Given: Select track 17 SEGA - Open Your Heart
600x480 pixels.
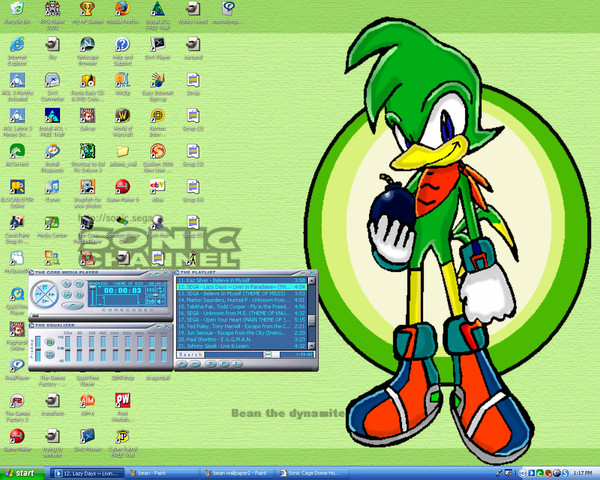Looking at the screenshot, I should (241, 320).
